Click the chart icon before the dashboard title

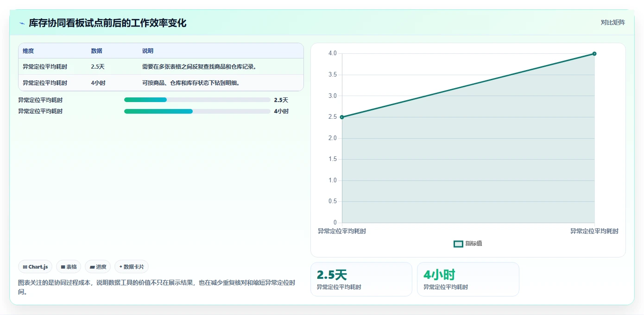[x=22, y=23]
